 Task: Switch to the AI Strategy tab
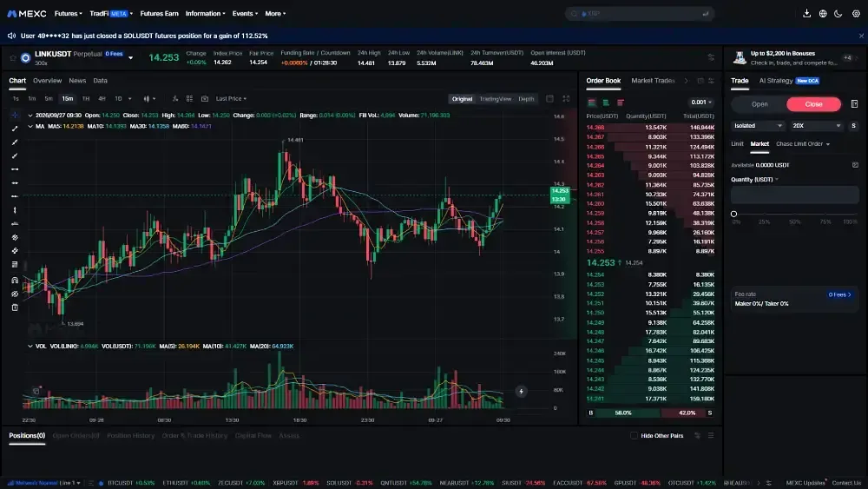(x=775, y=81)
